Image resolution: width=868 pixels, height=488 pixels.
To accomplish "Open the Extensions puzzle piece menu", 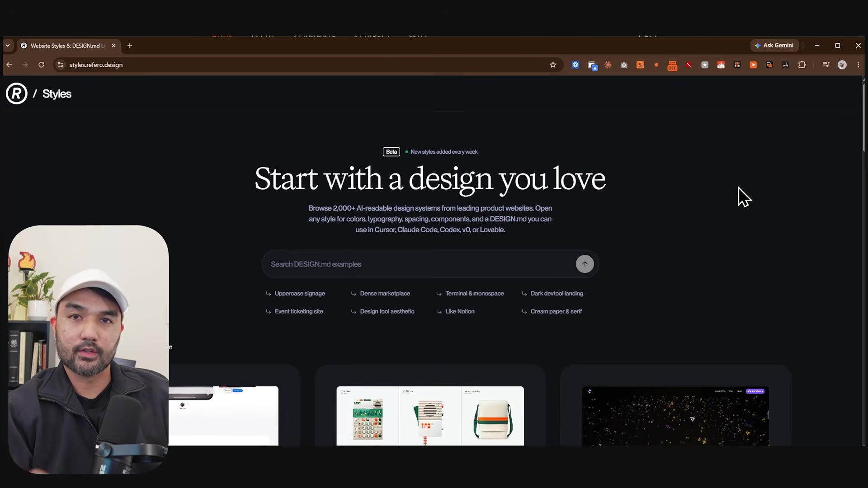I will click(x=802, y=65).
